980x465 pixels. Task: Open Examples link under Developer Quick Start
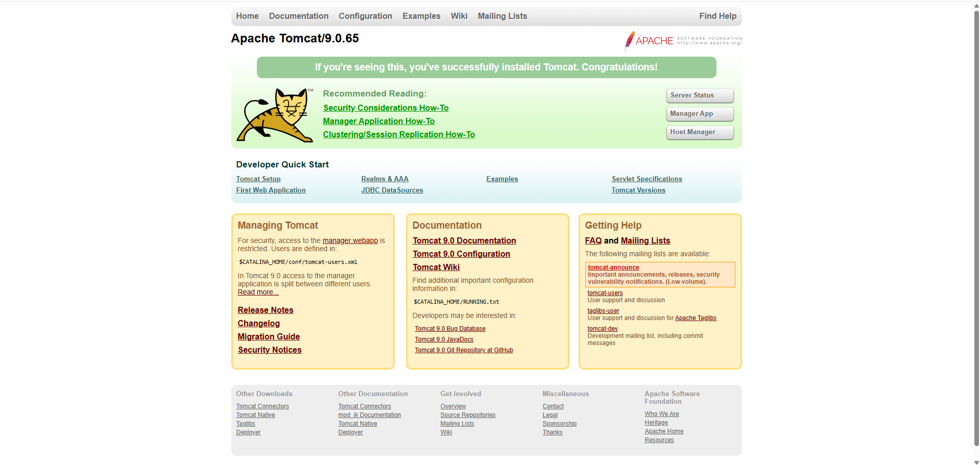click(x=502, y=179)
